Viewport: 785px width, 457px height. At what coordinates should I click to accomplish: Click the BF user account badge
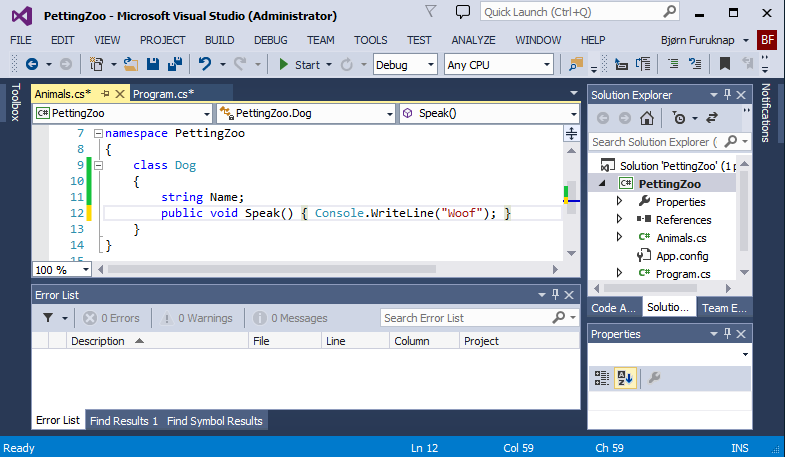pyautogui.click(x=767, y=40)
